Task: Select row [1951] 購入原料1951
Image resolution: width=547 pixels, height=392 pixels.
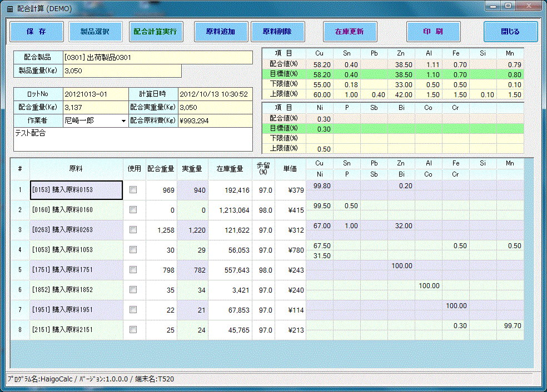Action: 76,310
